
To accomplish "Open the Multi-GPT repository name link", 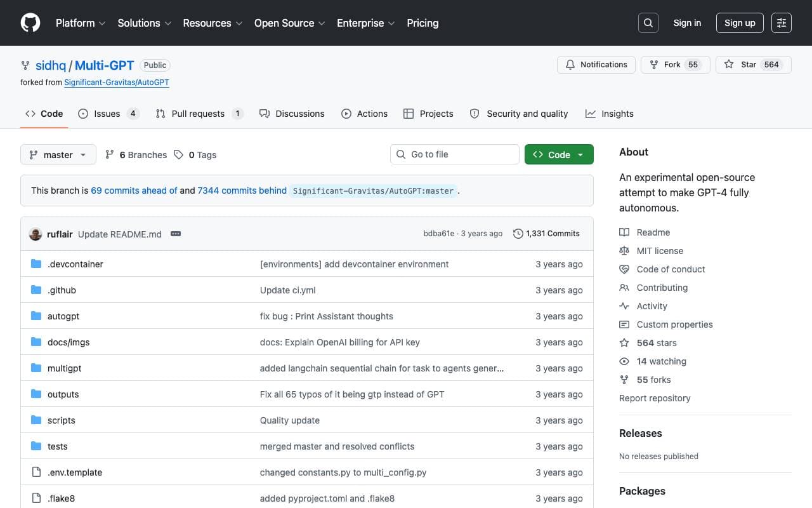I will 105,65.
